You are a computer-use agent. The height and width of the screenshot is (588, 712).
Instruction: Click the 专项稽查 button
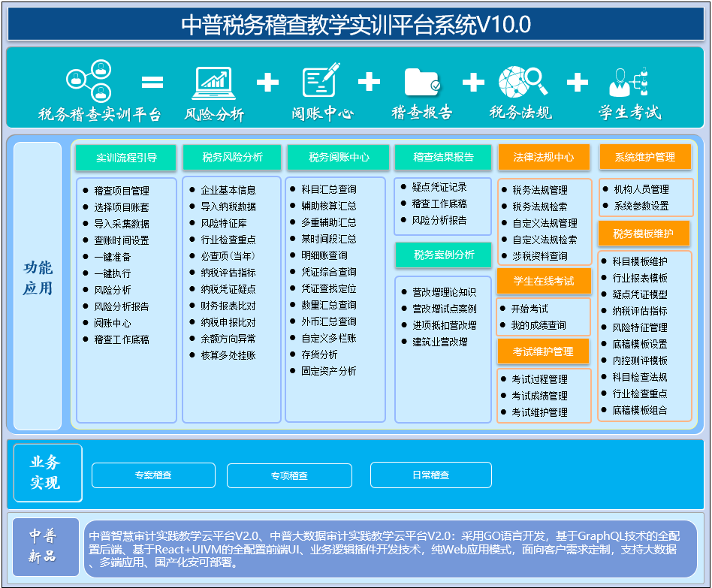point(289,476)
